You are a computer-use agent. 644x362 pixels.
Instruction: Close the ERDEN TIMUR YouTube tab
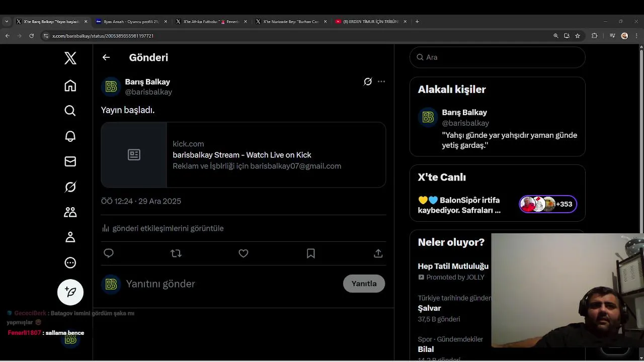pyautogui.click(x=405, y=22)
